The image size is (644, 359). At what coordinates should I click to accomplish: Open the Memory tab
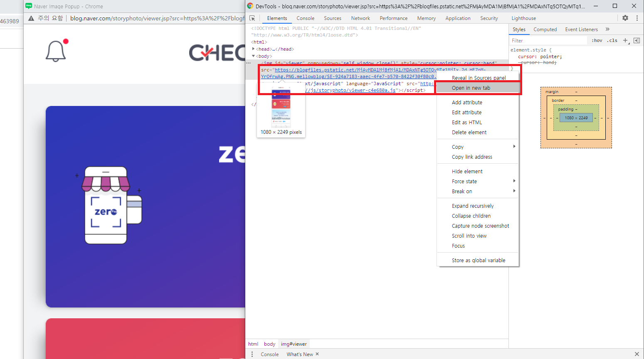pos(427,18)
